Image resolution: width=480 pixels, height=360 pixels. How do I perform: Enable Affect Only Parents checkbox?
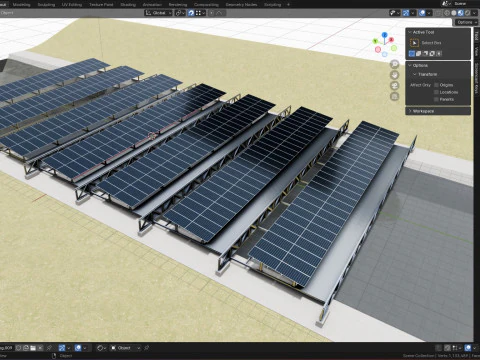pyautogui.click(x=436, y=99)
